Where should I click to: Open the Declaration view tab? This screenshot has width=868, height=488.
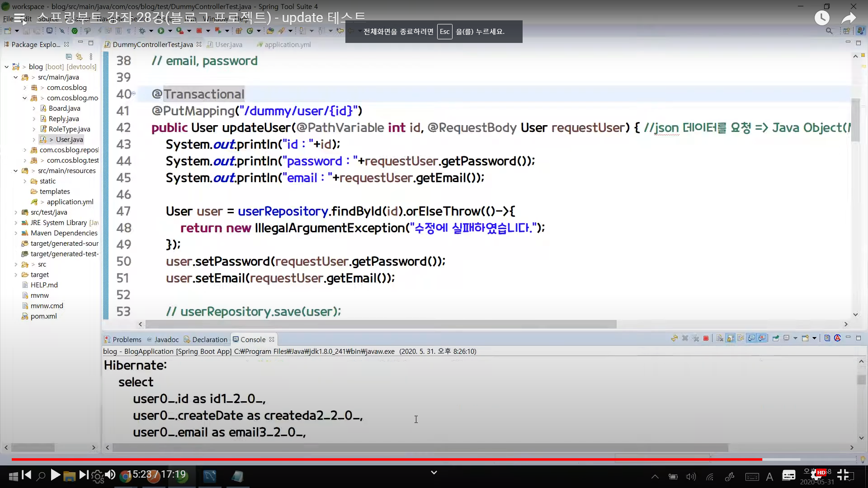[x=206, y=339]
